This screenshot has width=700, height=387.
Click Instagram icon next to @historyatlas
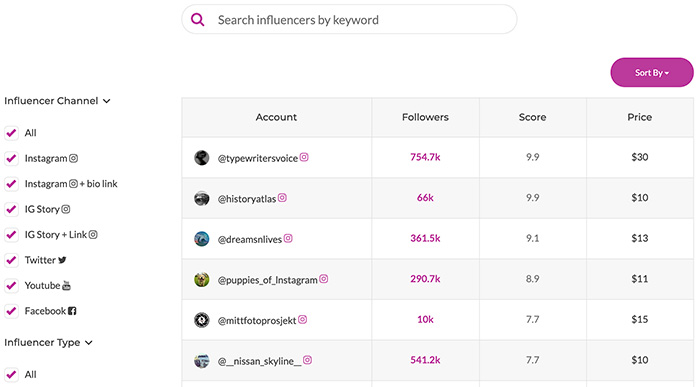point(282,198)
